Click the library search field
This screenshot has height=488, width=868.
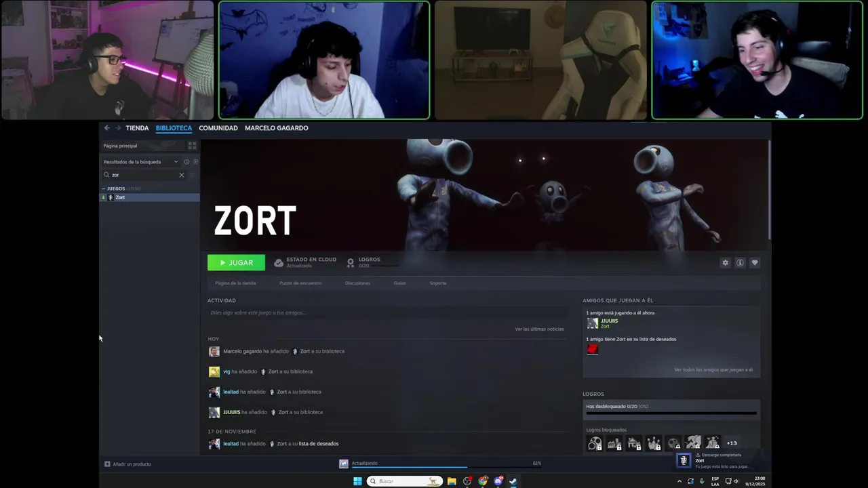click(144, 175)
